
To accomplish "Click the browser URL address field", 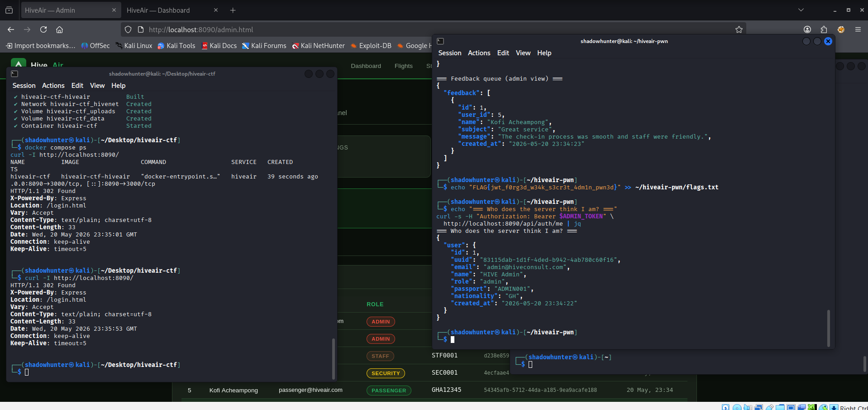I will (434, 29).
